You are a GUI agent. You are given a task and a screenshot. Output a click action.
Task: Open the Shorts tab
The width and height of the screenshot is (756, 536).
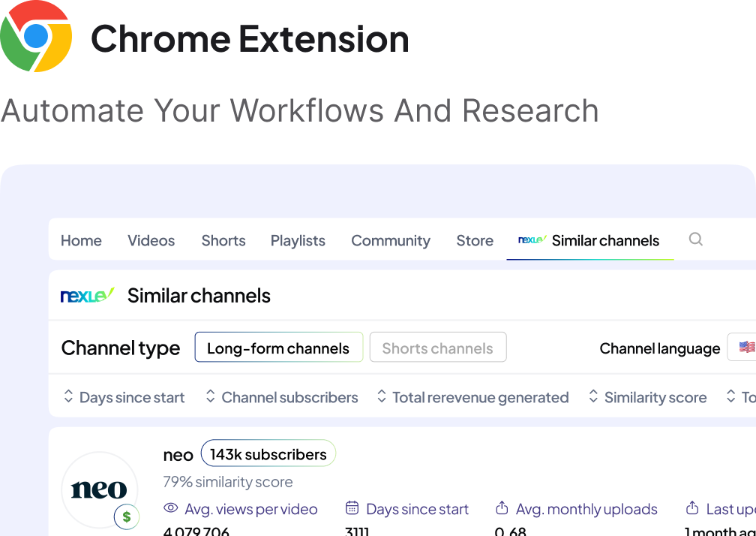(223, 240)
